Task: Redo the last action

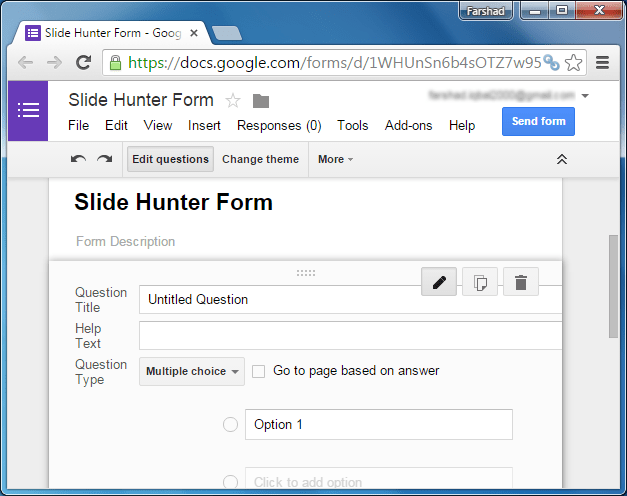Action: [x=105, y=159]
